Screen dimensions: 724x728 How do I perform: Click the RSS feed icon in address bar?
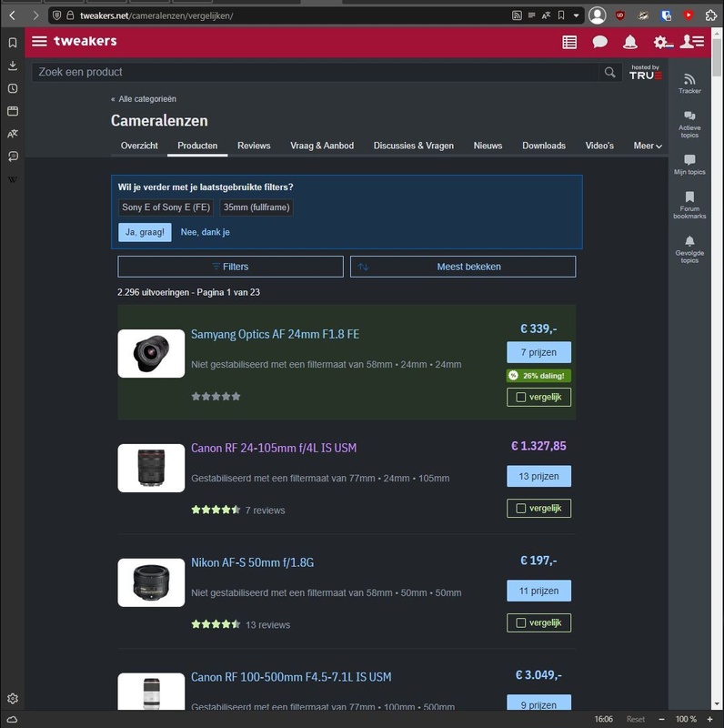click(517, 15)
